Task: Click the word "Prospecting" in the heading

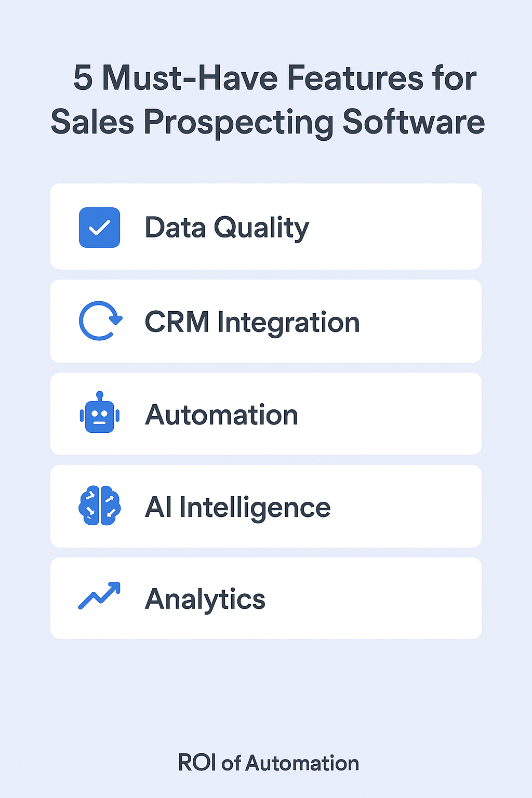Action: 238,123
